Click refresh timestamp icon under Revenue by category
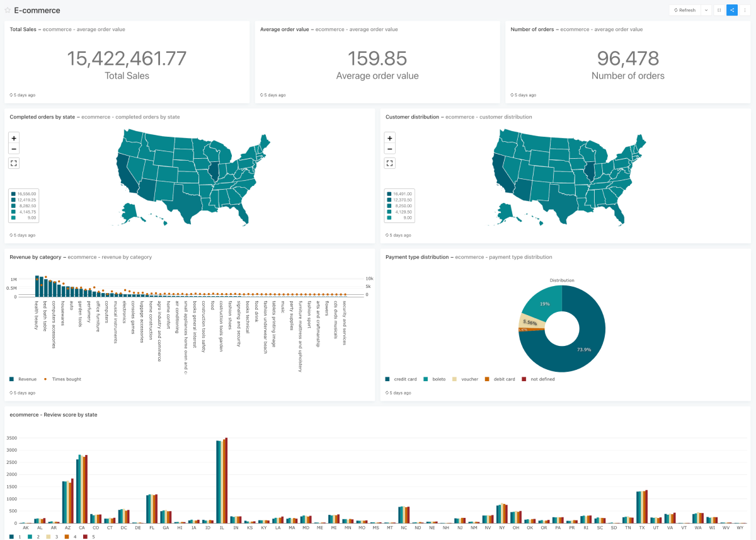The width and height of the screenshot is (756, 540). point(11,393)
